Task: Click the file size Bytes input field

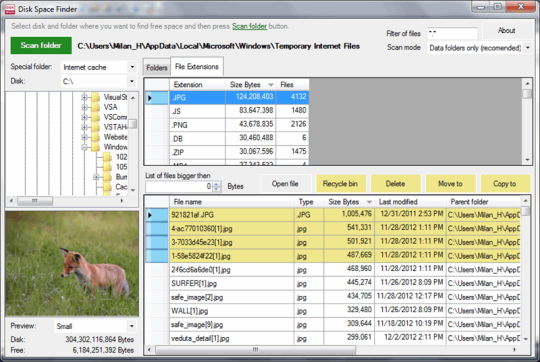Action: tap(179, 186)
